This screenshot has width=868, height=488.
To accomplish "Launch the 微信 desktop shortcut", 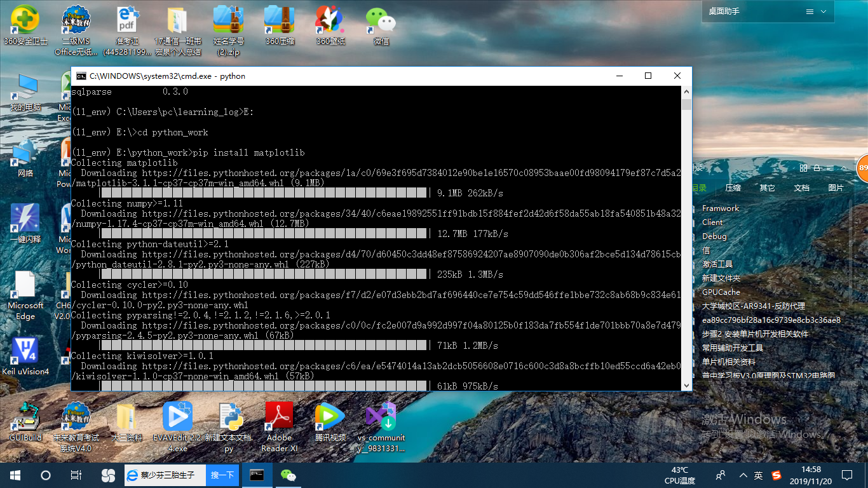I will (381, 26).
